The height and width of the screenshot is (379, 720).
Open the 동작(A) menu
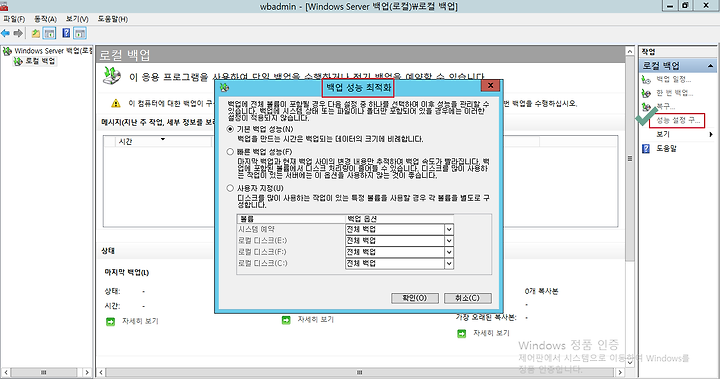(x=45, y=19)
